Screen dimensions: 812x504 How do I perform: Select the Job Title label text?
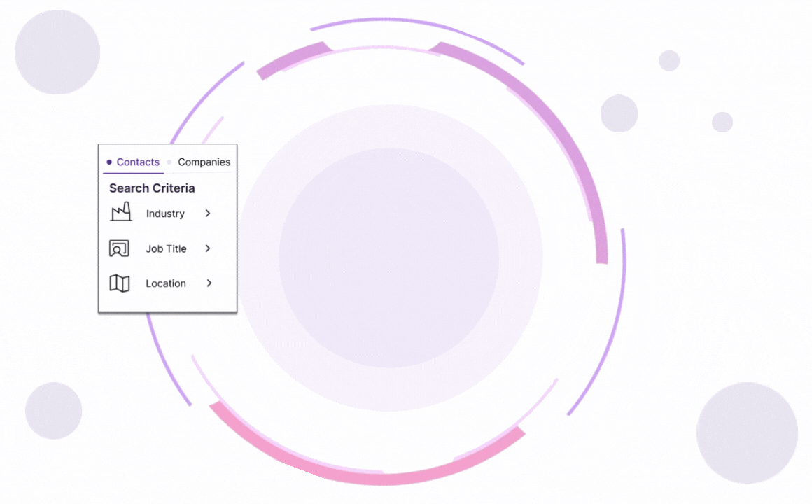coord(166,249)
